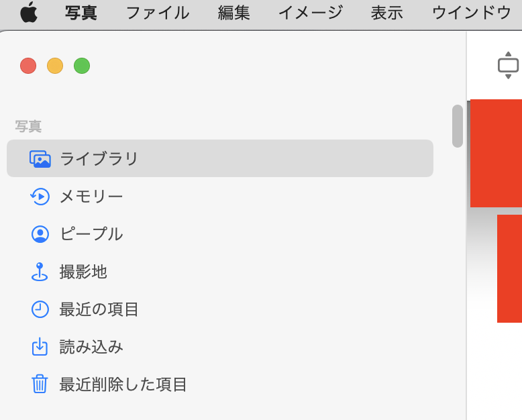Open the ファイル menu
Screen dimensions: 522x420
click(x=158, y=12)
